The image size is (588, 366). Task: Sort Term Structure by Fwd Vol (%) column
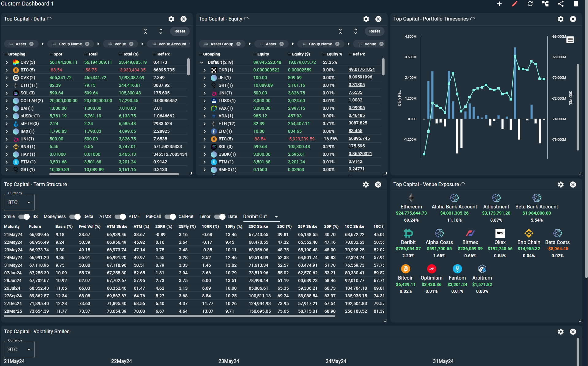point(89,226)
